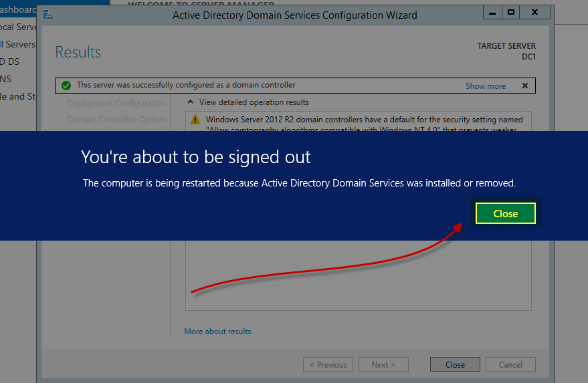Click the 'successfully configured as a domain controller' text

tap(186, 85)
